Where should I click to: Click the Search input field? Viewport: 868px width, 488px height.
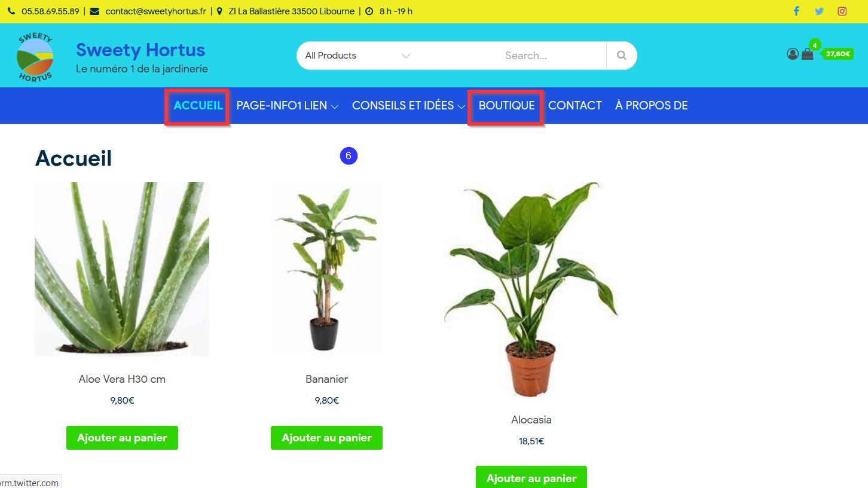click(526, 56)
